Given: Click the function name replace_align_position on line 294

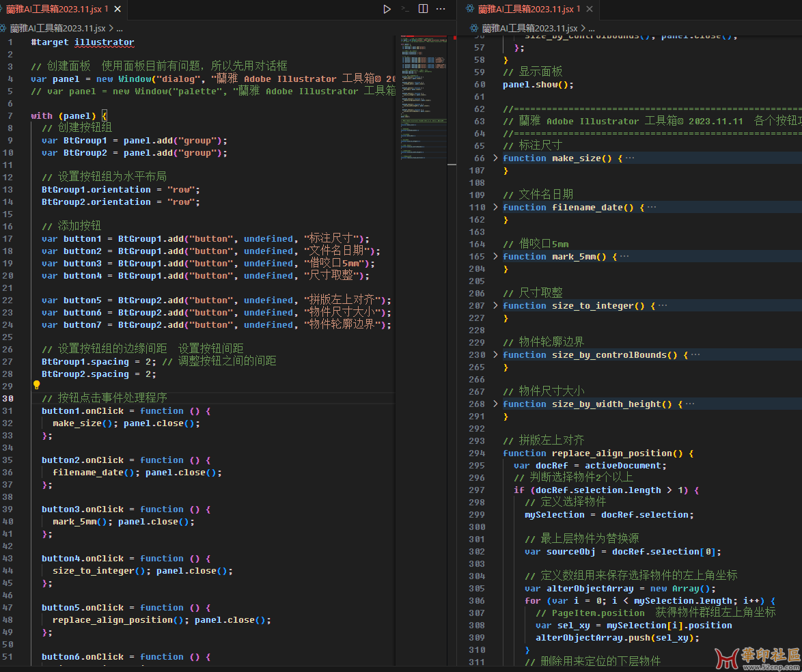Looking at the screenshot, I should pyautogui.click(x=611, y=453).
